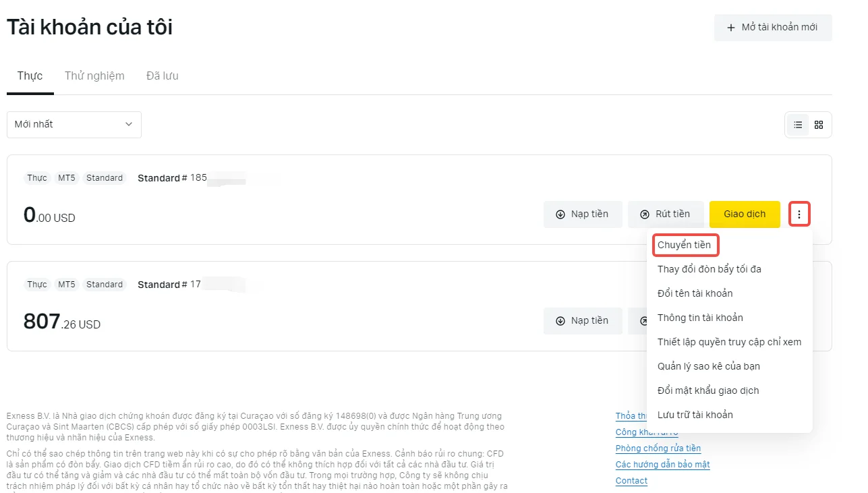868x493 pixels.
Task: Switch to grid view layout
Action: pos(819,125)
